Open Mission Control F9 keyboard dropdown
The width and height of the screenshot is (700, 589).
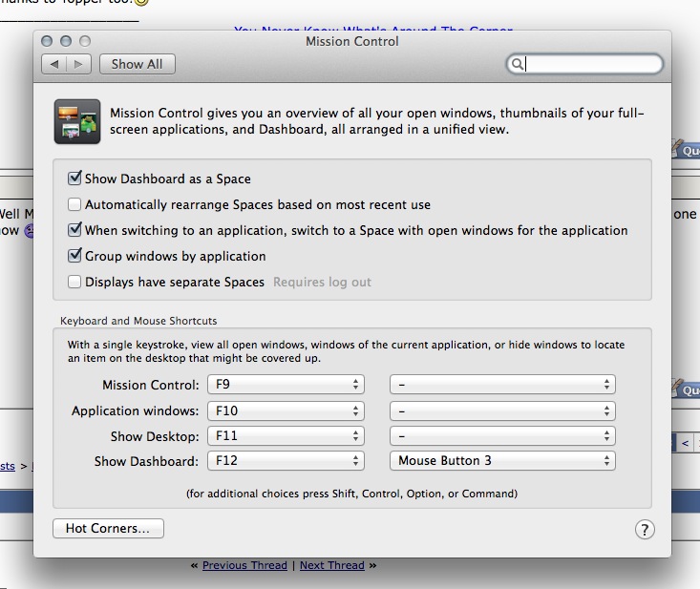point(286,384)
